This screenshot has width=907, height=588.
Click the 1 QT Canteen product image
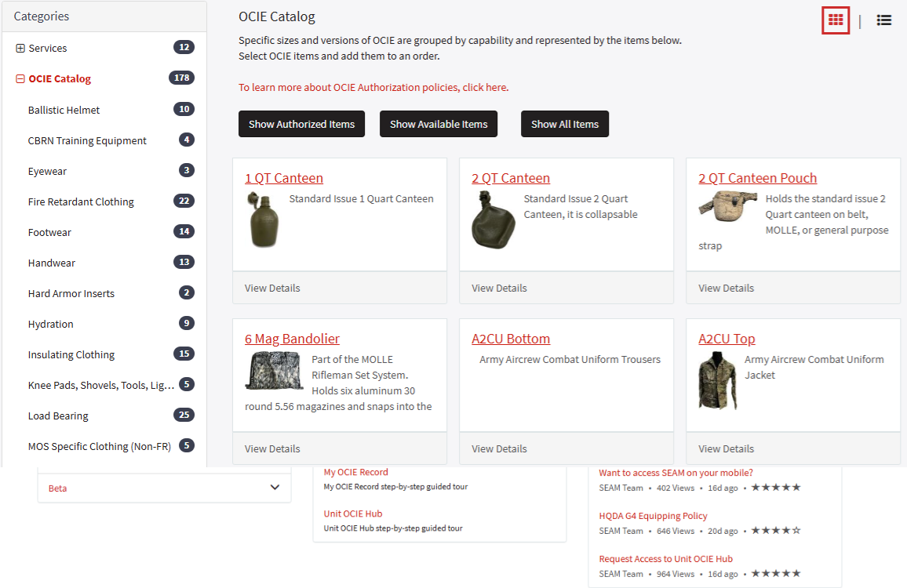click(263, 220)
